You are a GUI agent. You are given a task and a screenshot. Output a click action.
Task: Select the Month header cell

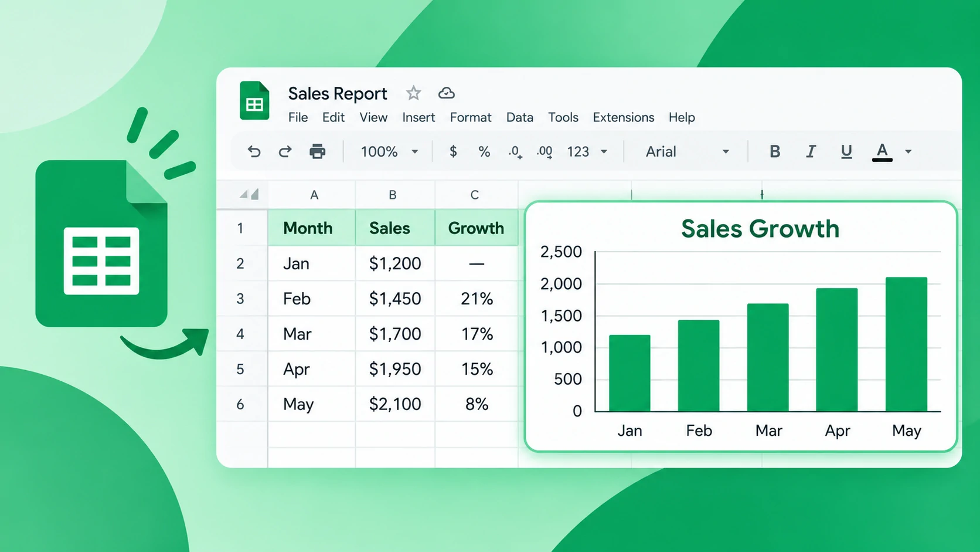311,228
